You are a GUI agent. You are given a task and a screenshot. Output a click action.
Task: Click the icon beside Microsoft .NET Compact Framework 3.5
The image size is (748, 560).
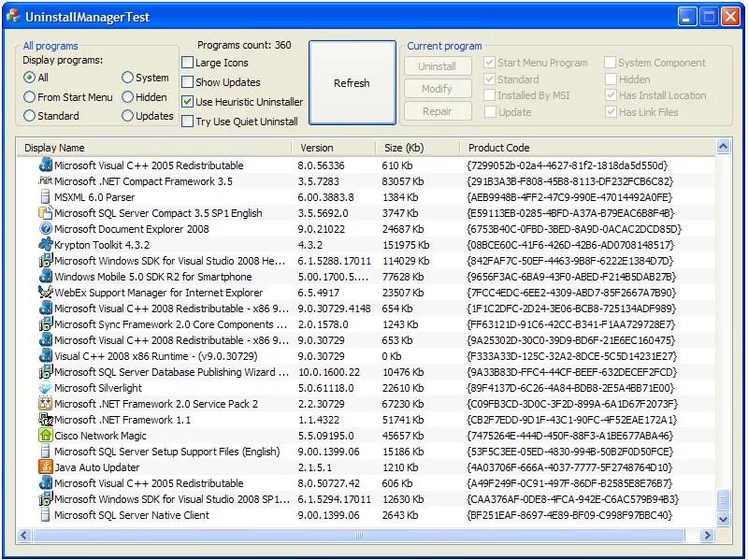(45, 180)
